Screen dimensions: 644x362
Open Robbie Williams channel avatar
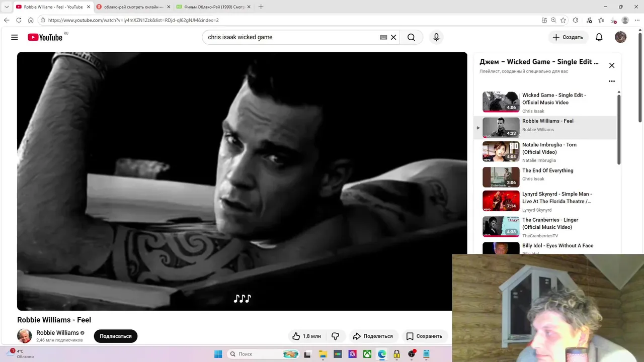[25, 336]
